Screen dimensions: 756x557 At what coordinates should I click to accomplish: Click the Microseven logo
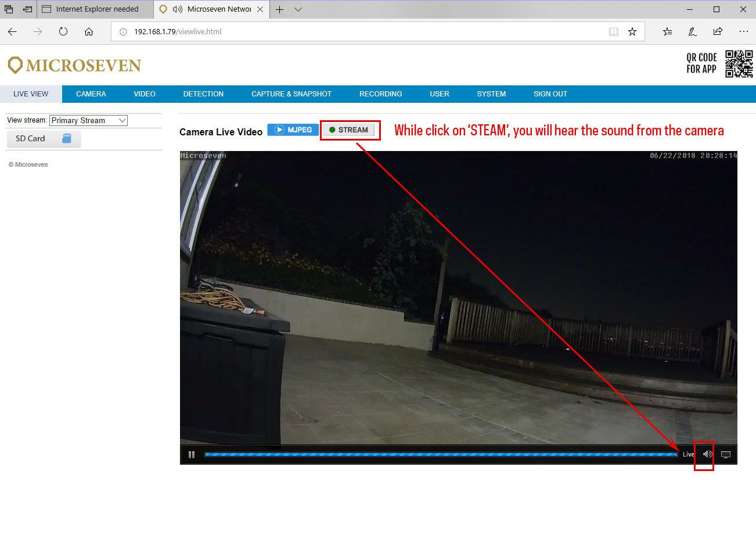[74, 65]
